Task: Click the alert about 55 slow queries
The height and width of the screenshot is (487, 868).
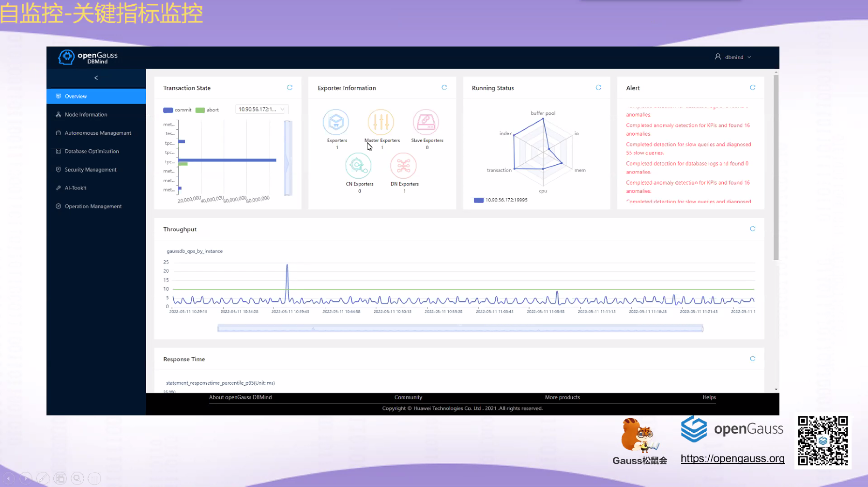Action: tap(688, 148)
